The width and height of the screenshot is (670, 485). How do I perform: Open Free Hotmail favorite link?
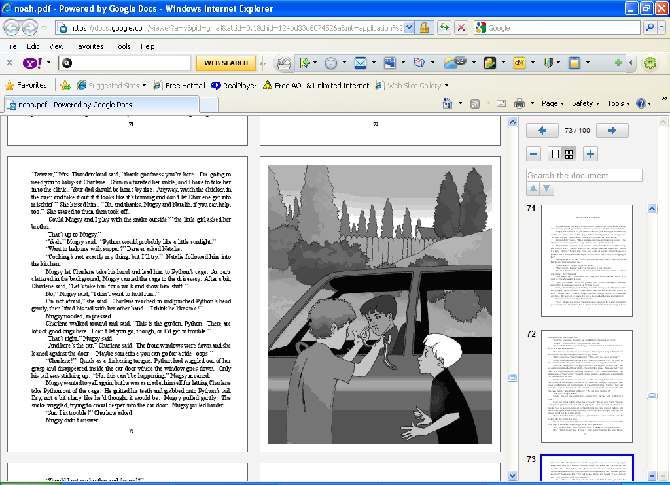(x=180, y=85)
